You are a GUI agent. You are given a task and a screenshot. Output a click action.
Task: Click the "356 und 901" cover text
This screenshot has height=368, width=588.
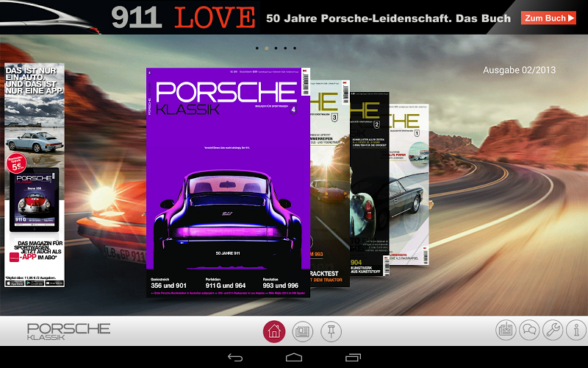coord(168,286)
